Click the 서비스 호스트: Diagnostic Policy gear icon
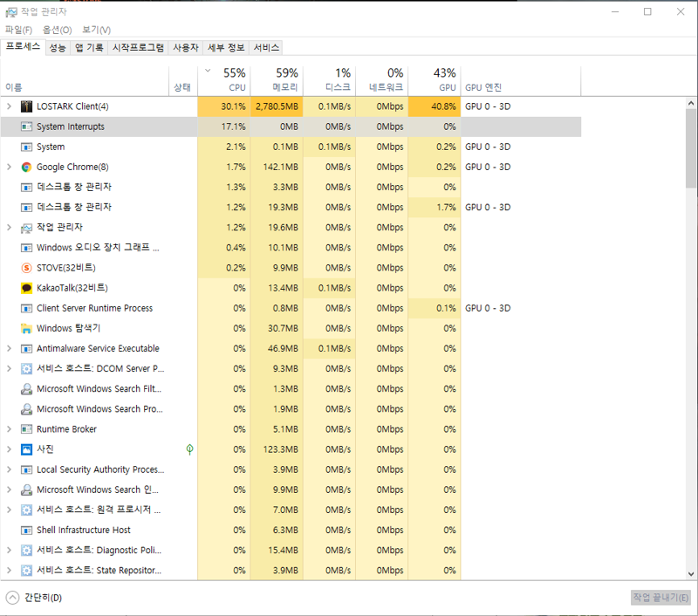 pos(27,551)
